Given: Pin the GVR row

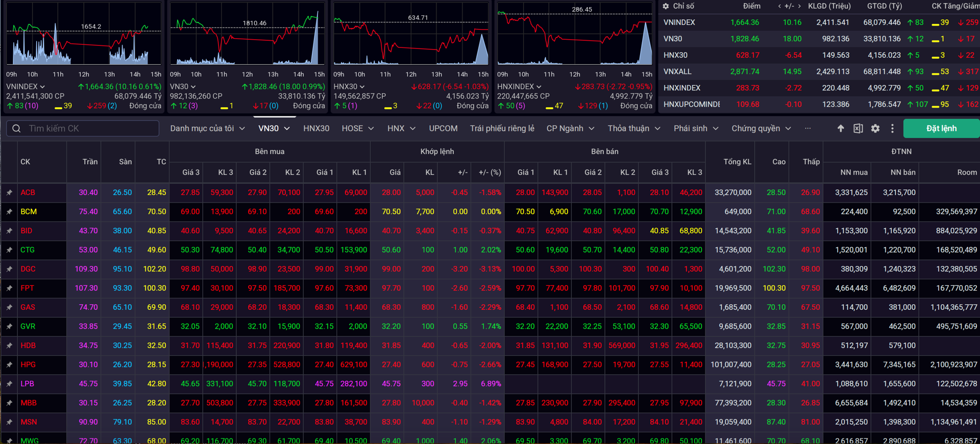Looking at the screenshot, I should pos(9,327).
